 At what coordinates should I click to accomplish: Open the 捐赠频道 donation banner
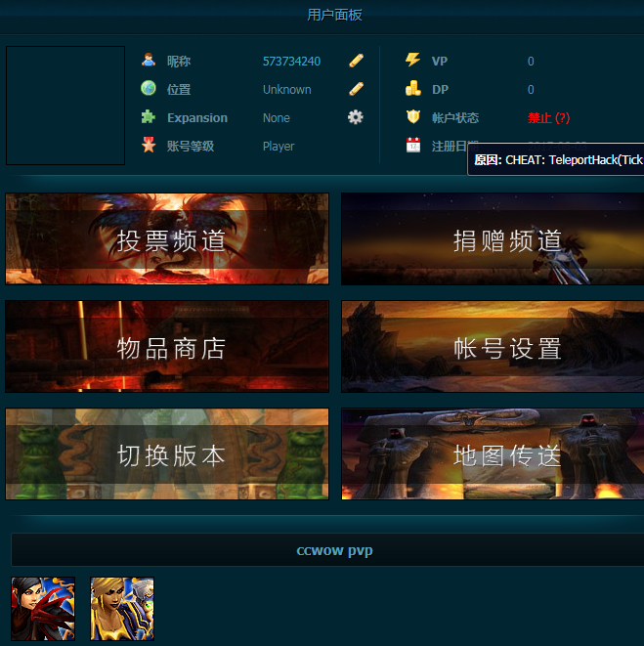(x=493, y=239)
